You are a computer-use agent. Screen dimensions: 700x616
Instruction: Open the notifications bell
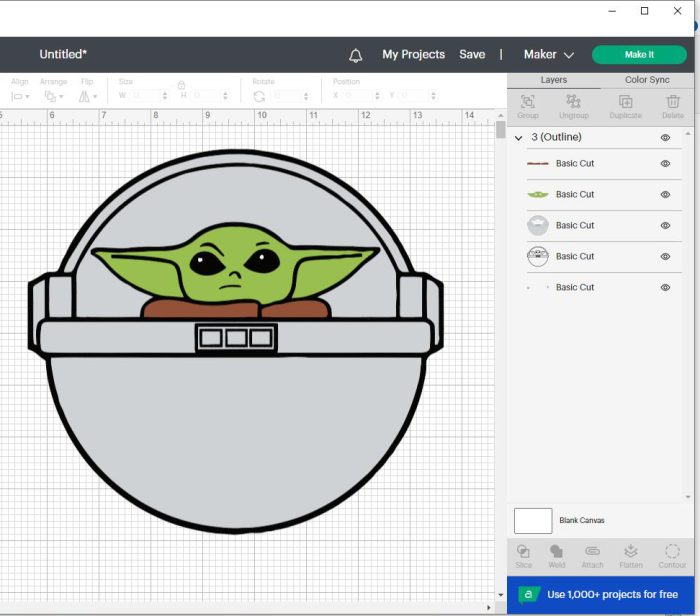[355, 55]
